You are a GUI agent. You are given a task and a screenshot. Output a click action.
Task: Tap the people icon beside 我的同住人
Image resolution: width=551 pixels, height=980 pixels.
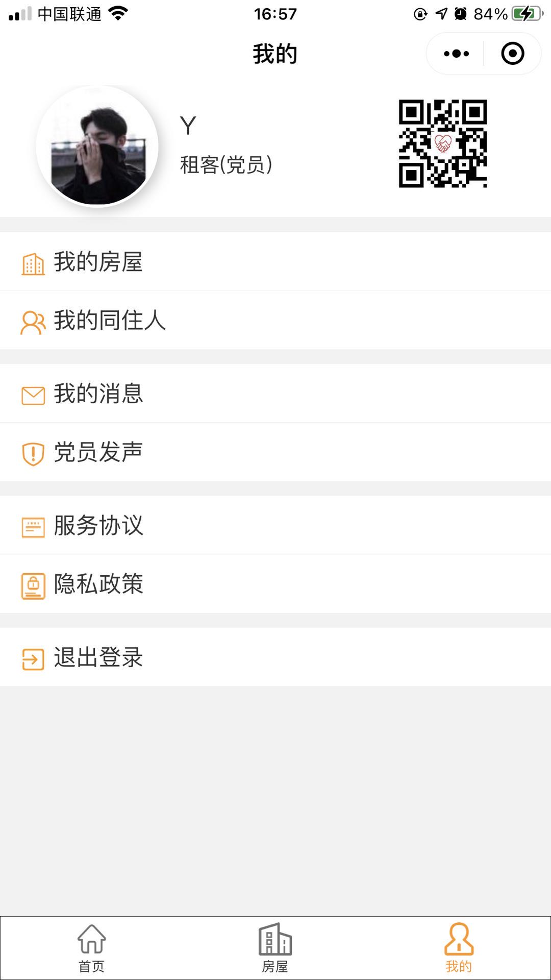tap(33, 323)
